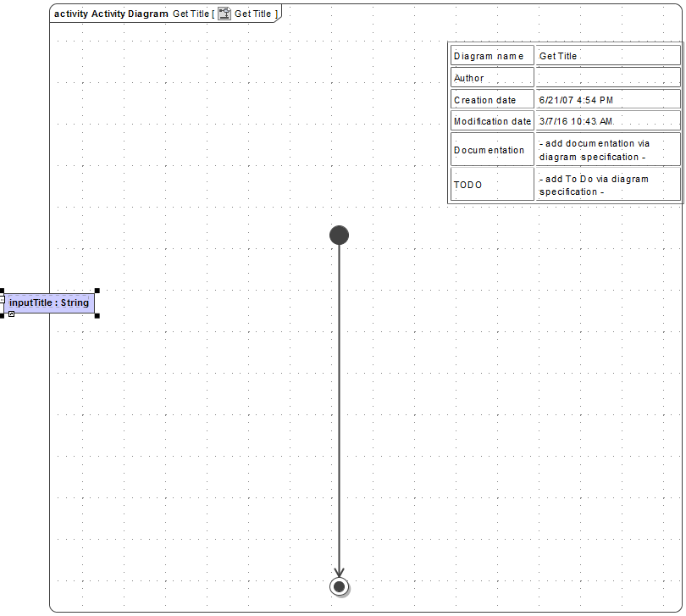Click the empty Author field cell

click(x=607, y=77)
